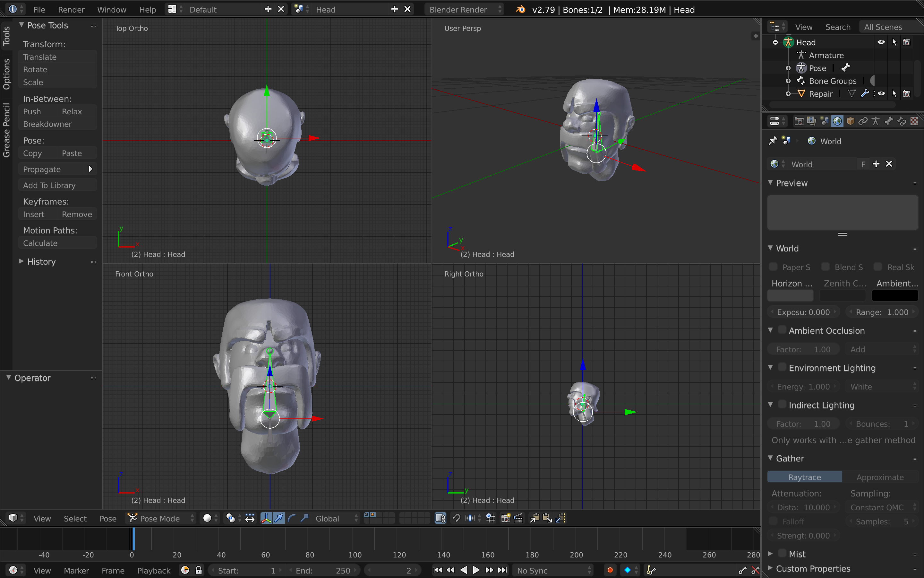Screen dimensions: 924x578
Task: Copy the current pose to buffer icon
Action: [x=535, y=518]
